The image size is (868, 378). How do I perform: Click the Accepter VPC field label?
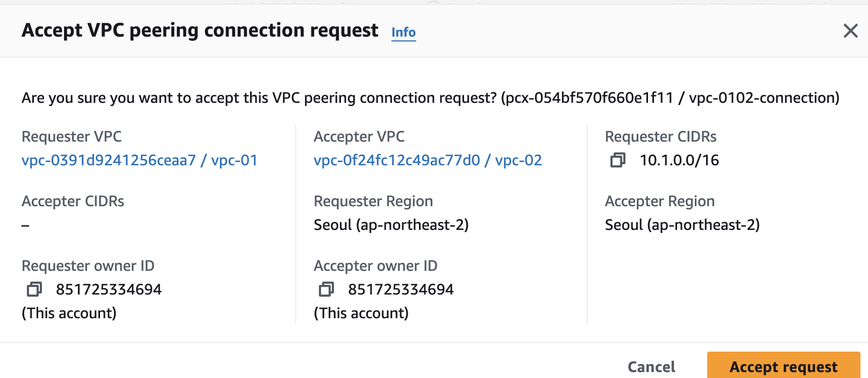tap(359, 136)
